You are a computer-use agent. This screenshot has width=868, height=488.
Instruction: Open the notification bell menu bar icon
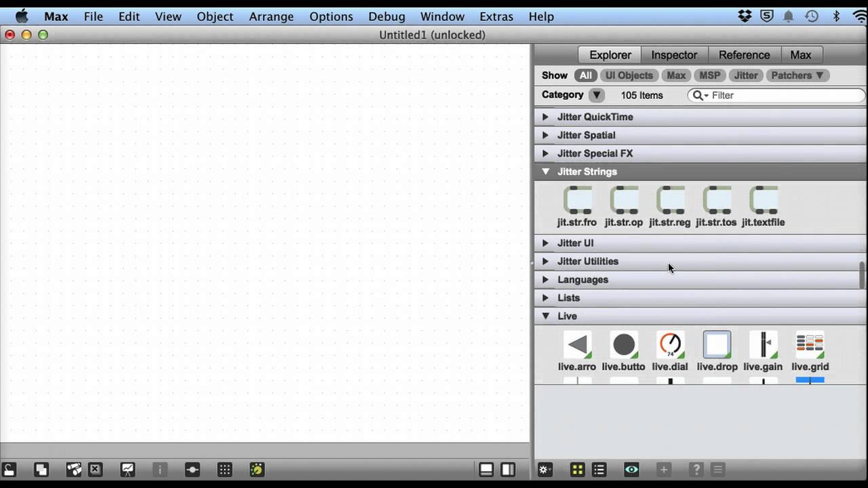pos(789,16)
